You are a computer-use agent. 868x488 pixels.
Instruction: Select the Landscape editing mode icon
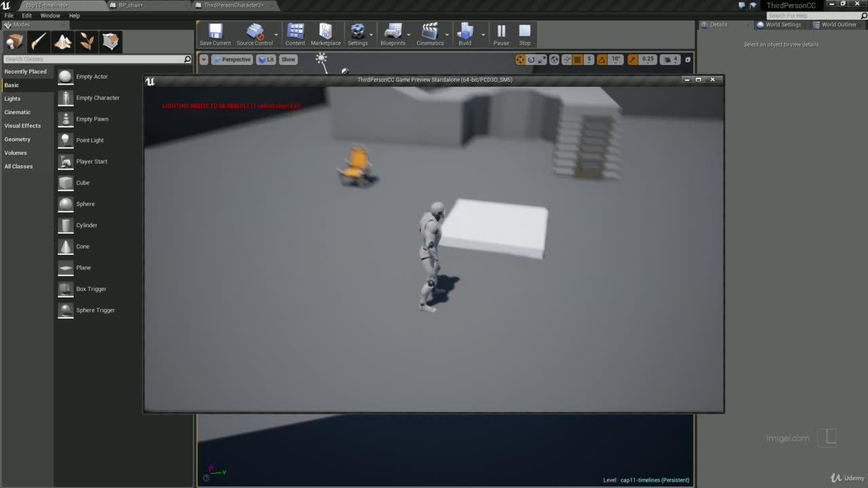[62, 41]
